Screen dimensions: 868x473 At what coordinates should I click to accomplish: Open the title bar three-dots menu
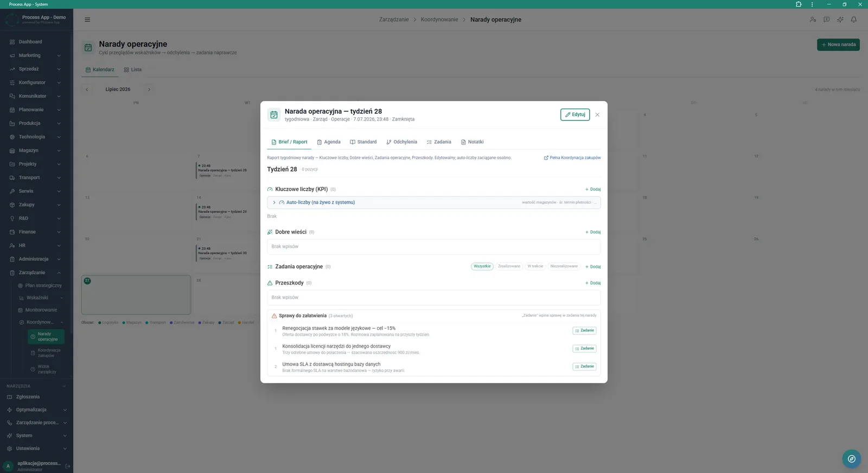point(812,4)
